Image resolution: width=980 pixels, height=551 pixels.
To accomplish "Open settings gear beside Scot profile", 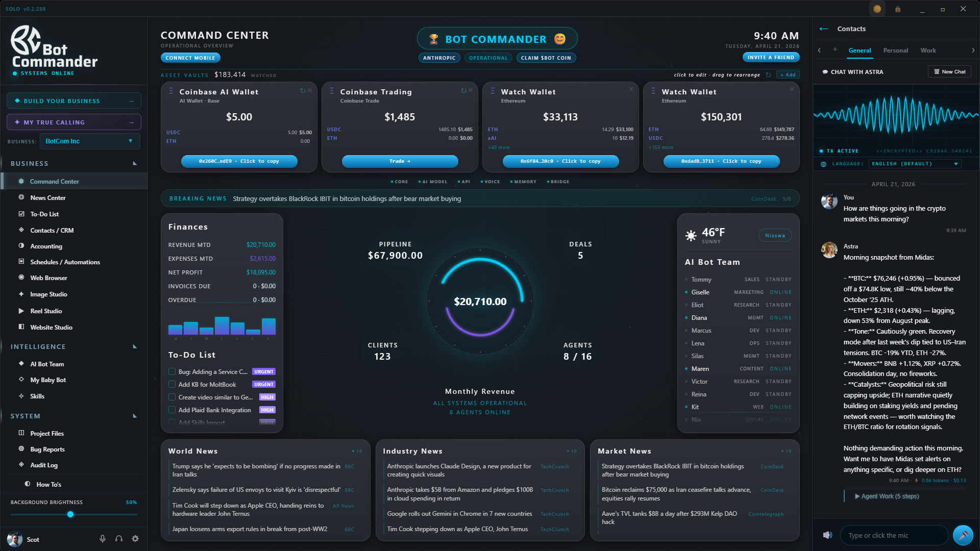I will (x=135, y=539).
